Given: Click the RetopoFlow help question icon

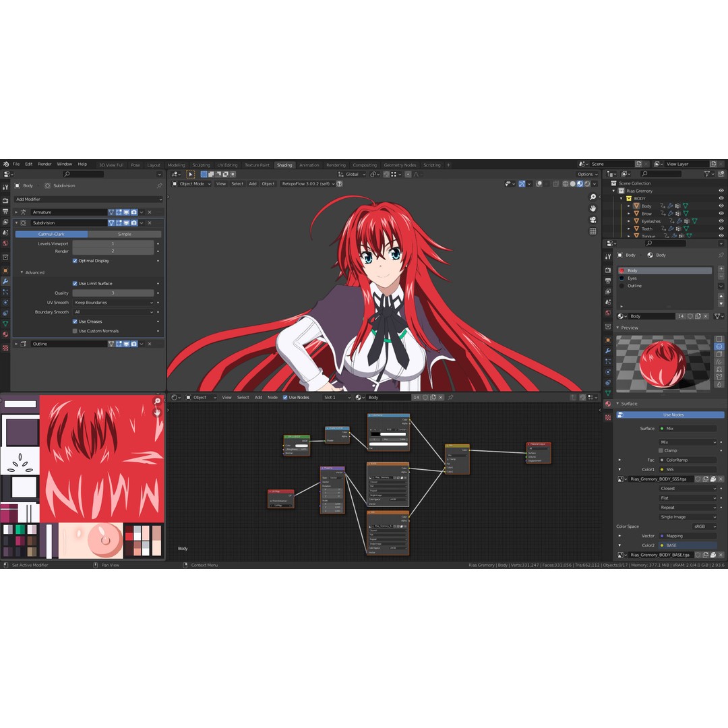Looking at the screenshot, I should (339, 184).
